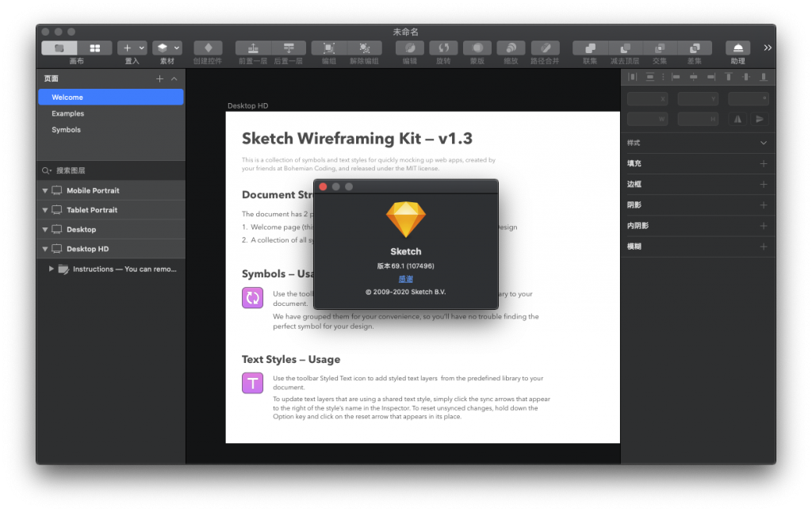Select the Desktop HD artboard title label
The image size is (812, 512).
coord(247,105)
